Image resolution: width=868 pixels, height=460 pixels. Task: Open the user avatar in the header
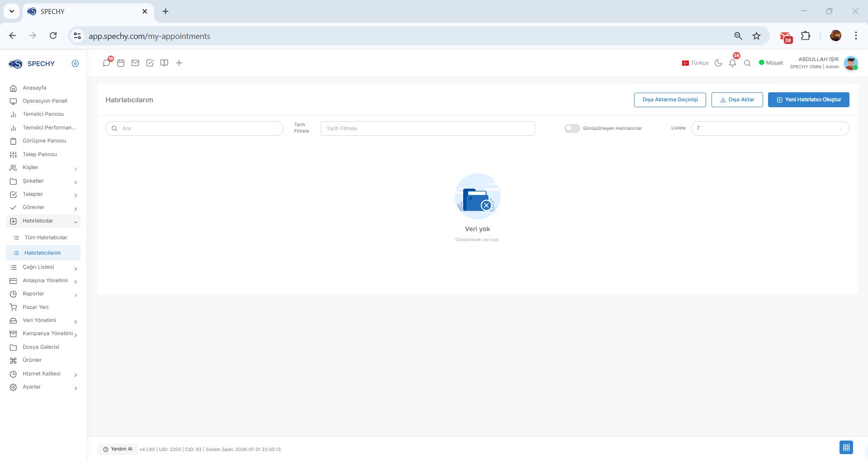[851, 63]
